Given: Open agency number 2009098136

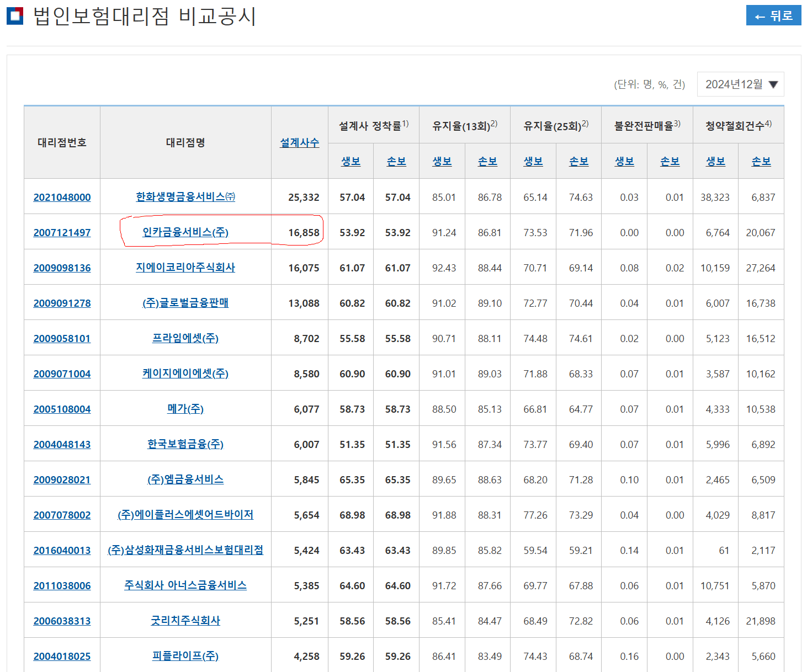Looking at the screenshot, I should point(62,268).
